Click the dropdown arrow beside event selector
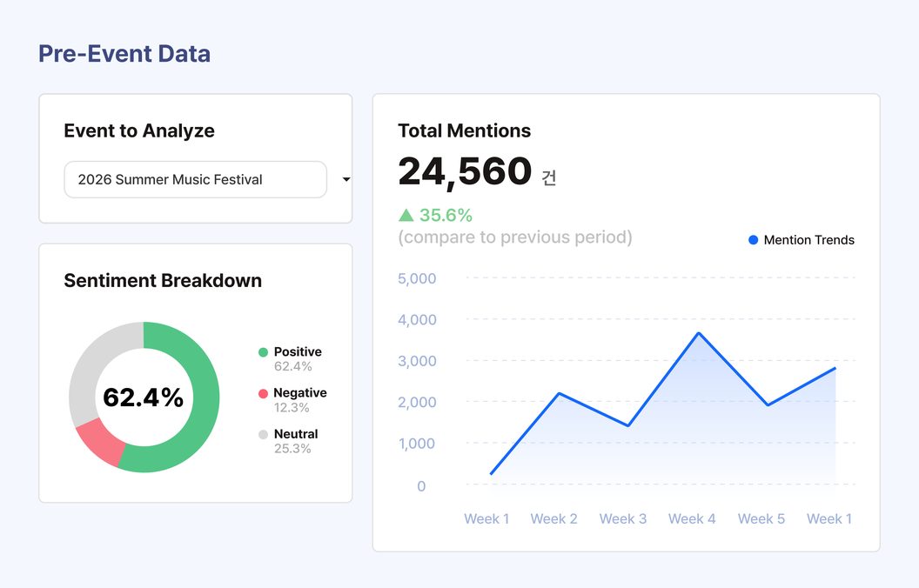The width and height of the screenshot is (919, 588). 346,179
